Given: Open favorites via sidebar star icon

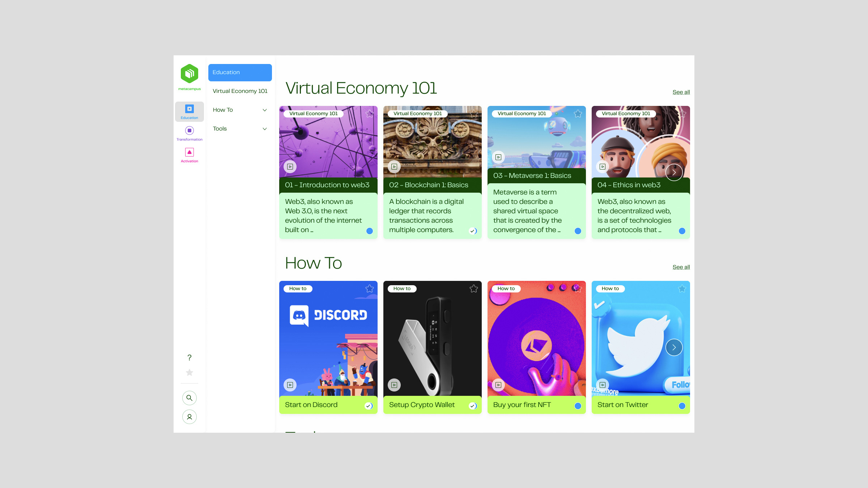Looking at the screenshot, I should tap(189, 372).
